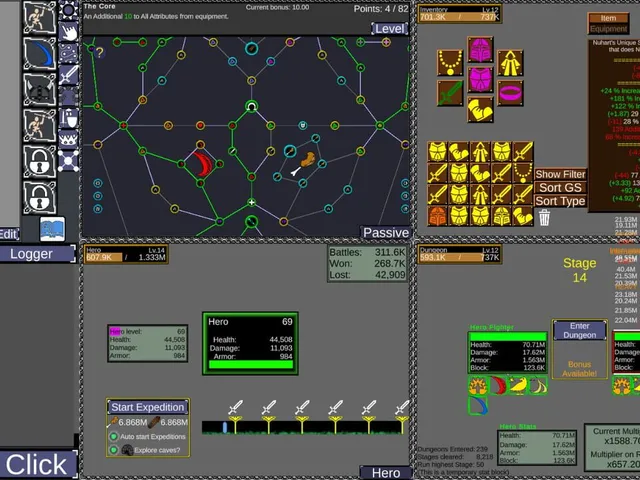
Task: Click the trash can icon
Action: pyautogui.click(x=544, y=217)
